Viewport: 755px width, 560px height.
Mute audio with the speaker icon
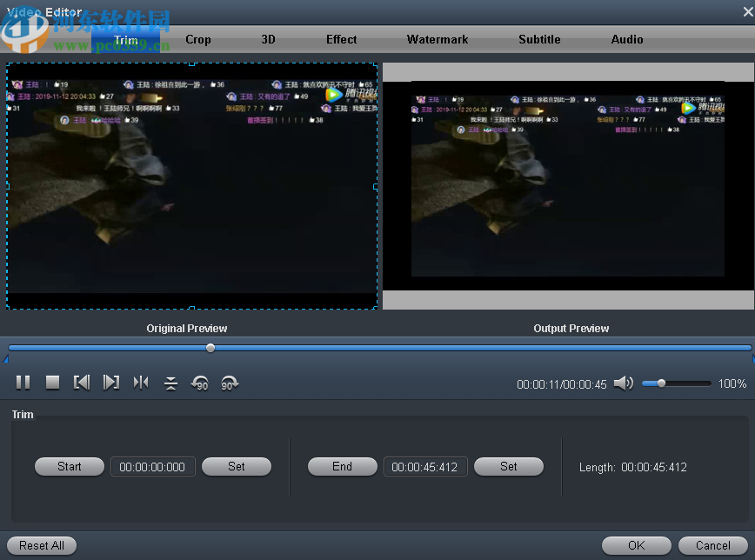coord(624,383)
